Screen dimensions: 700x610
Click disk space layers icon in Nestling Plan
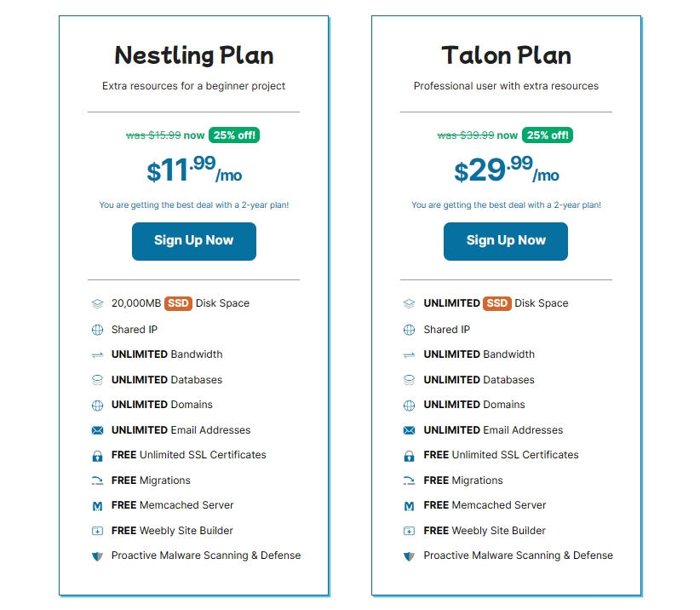(97, 303)
